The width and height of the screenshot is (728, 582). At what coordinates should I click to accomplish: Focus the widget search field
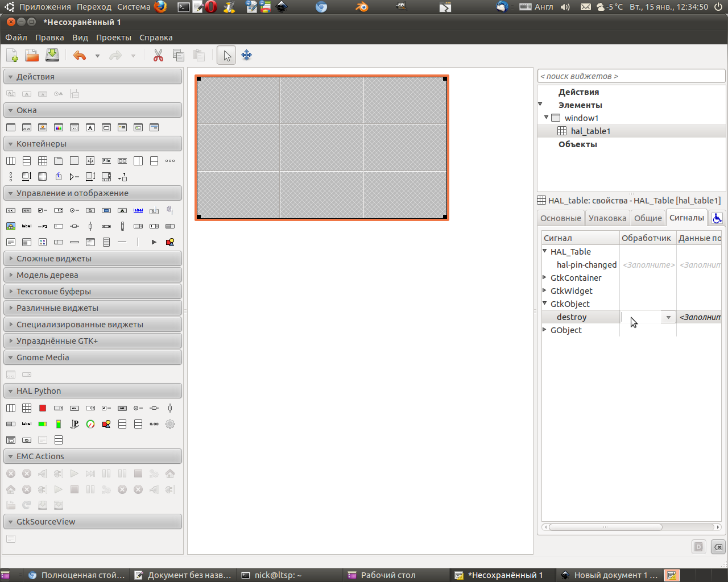point(631,76)
